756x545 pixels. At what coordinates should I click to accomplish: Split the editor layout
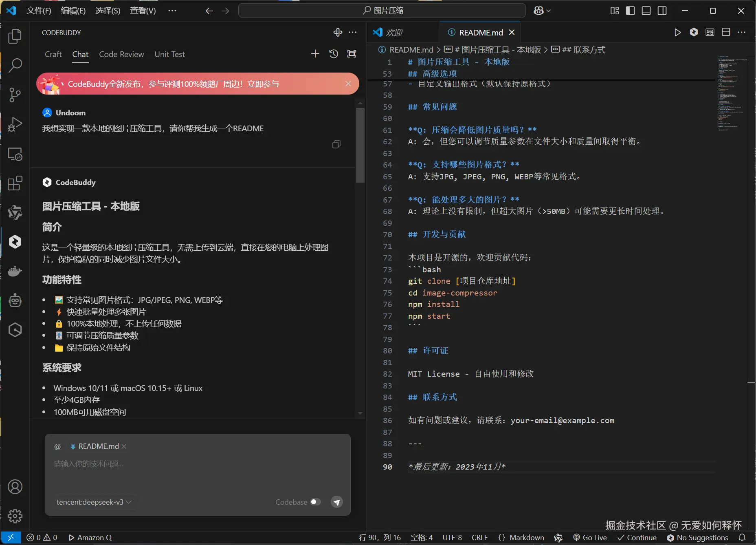click(726, 32)
